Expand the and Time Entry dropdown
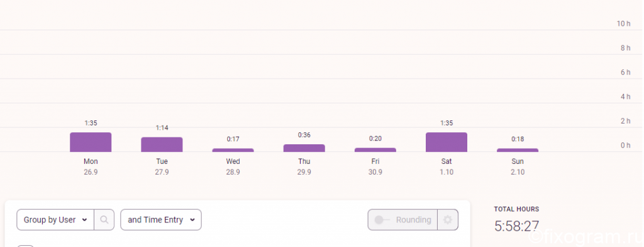 coord(161,220)
